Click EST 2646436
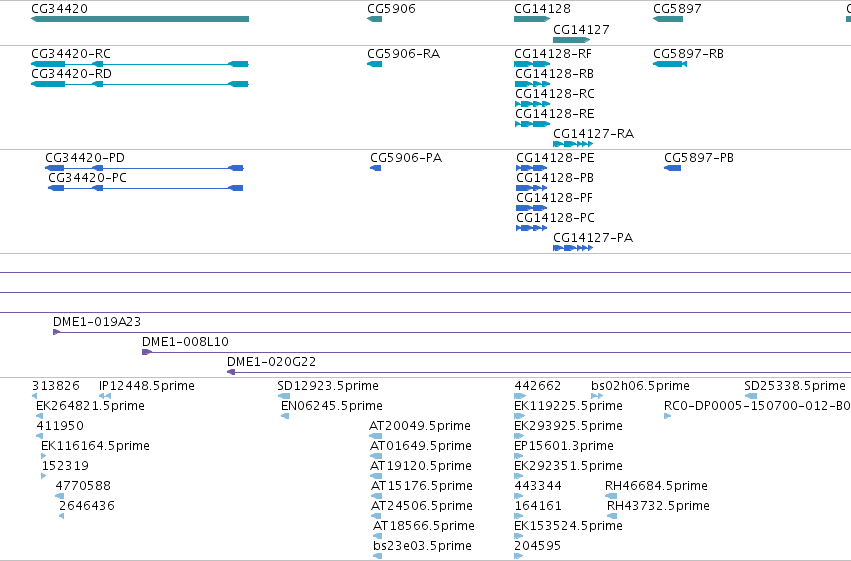851x561 pixels. (61, 516)
